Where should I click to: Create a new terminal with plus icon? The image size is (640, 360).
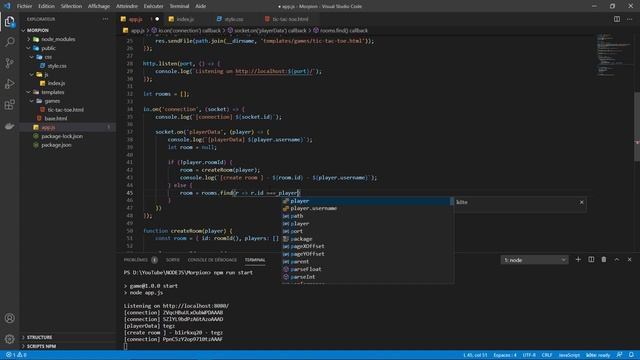click(578, 260)
